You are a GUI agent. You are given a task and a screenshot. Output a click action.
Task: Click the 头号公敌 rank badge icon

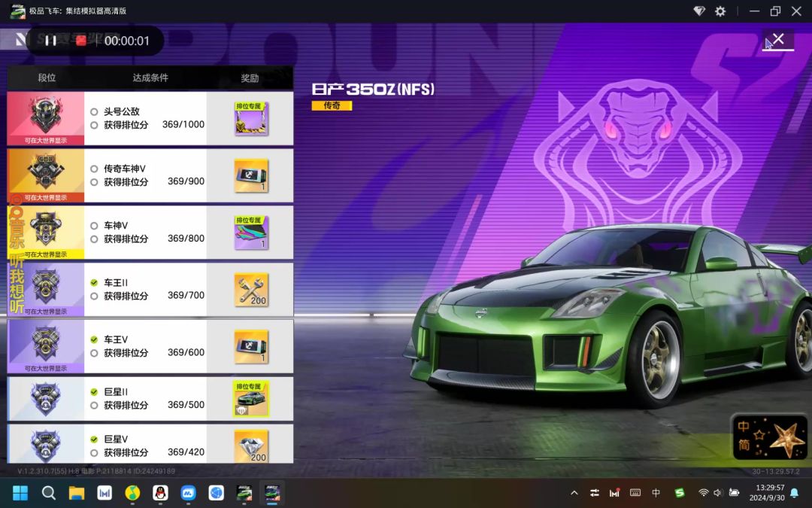point(46,114)
